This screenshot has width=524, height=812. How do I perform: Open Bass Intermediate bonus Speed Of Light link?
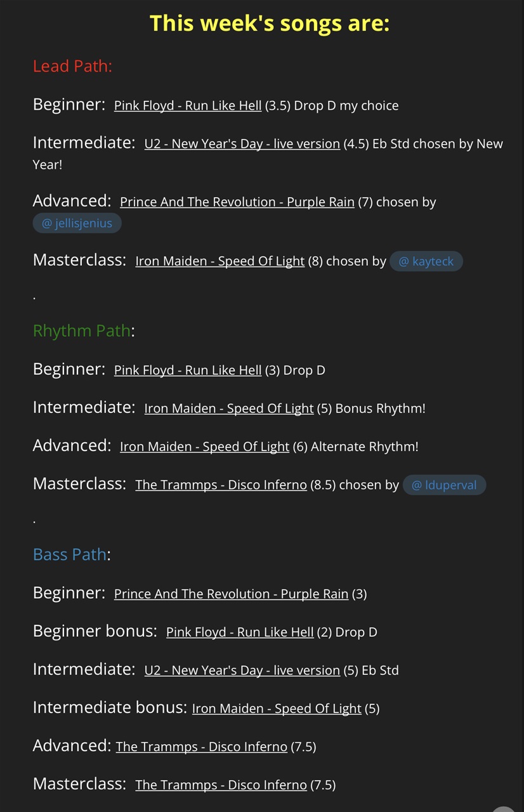[277, 708]
